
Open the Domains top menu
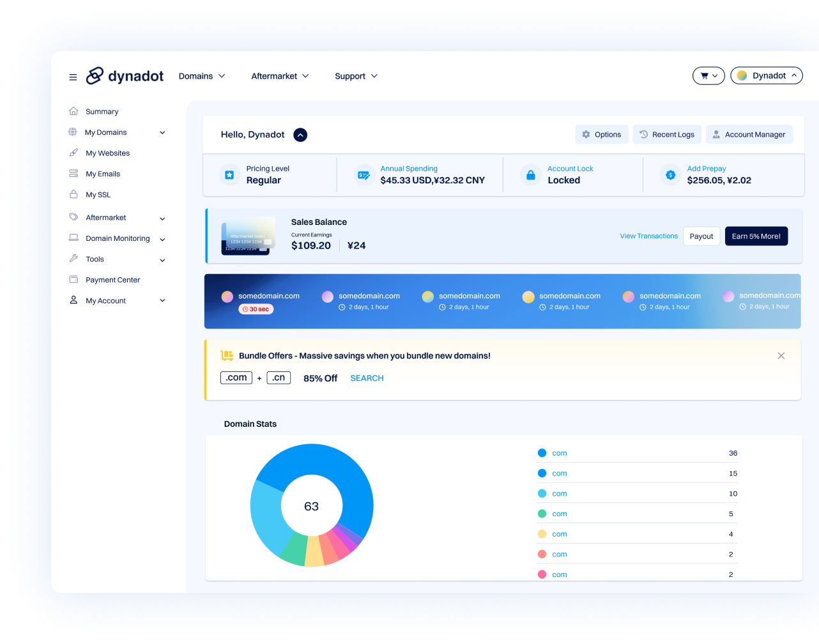(202, 76)
